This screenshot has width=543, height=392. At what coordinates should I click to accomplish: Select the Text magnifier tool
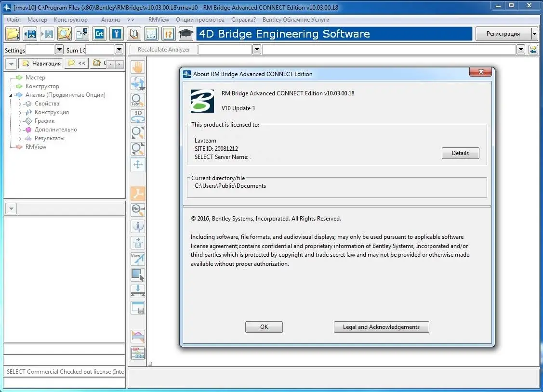pyautogui.click(x=138, y=100)
